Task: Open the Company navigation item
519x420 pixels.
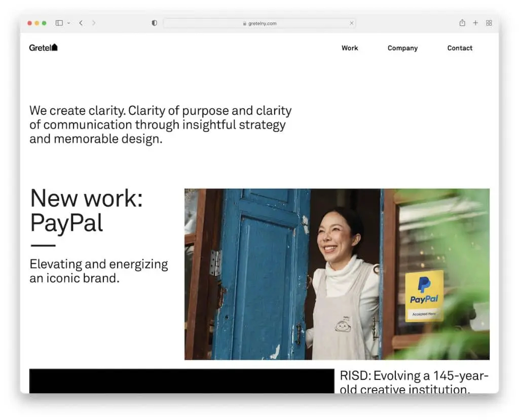Action: (x=402, y=48)
